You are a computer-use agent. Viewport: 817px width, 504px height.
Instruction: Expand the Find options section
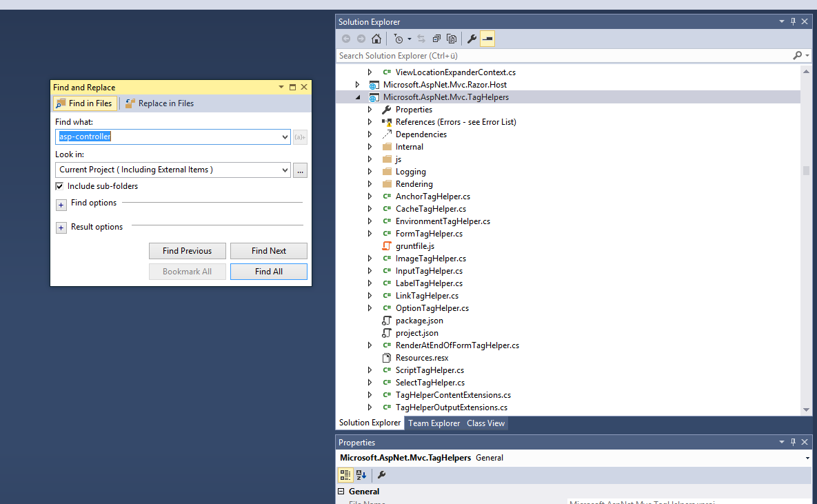(61, 205)
